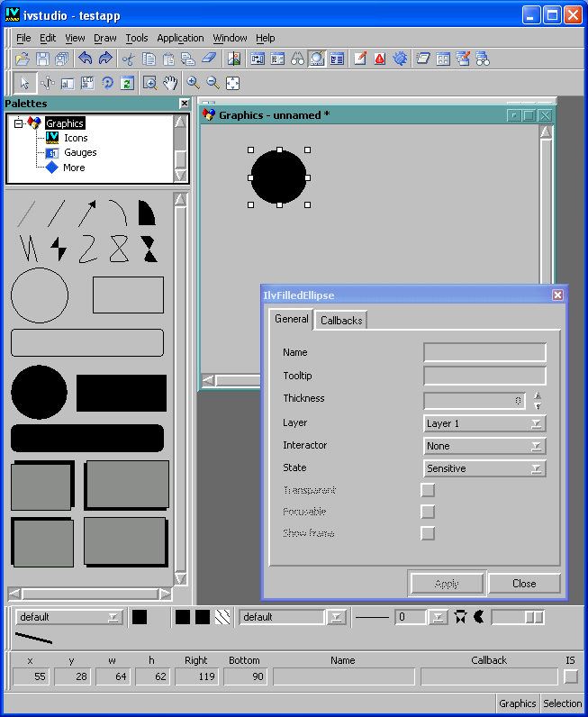The height and width of the screenshot is (717, 588).
Task: Click the Cut scissors icon
Action: coord(128,59)
